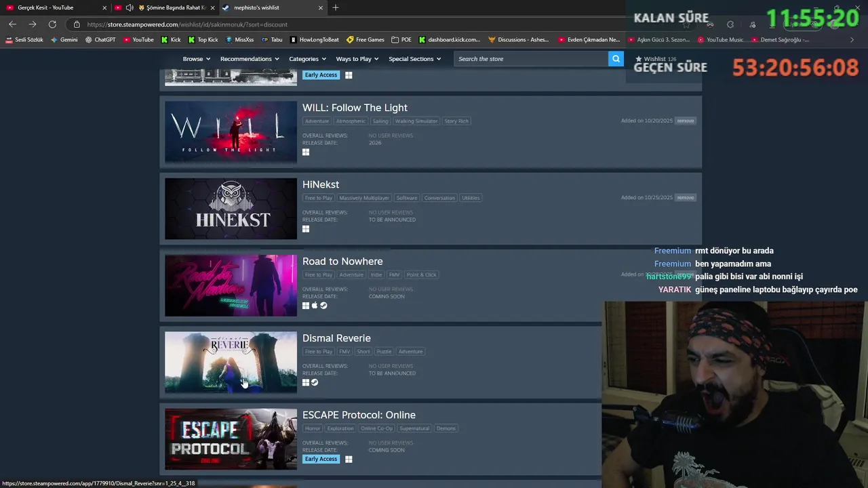The image size is (868, 488).
Task: Open the dashboard.kick.com bookmark
Action: tap(450, 40)
